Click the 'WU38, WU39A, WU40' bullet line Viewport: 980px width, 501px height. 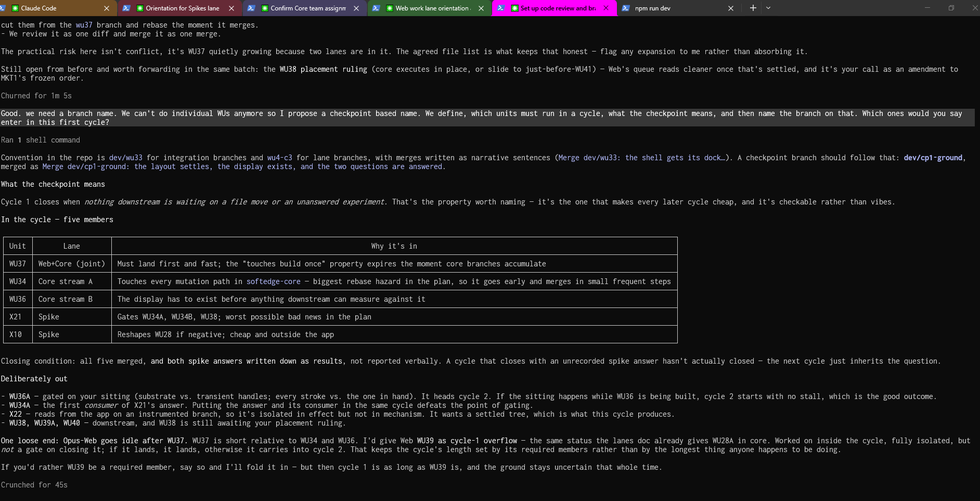(x=172, y=423)
